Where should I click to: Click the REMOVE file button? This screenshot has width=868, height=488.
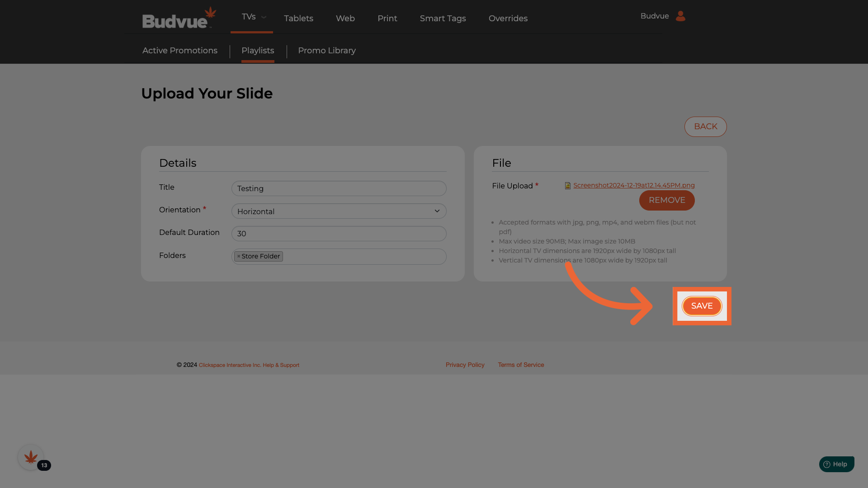pos(666,200)
